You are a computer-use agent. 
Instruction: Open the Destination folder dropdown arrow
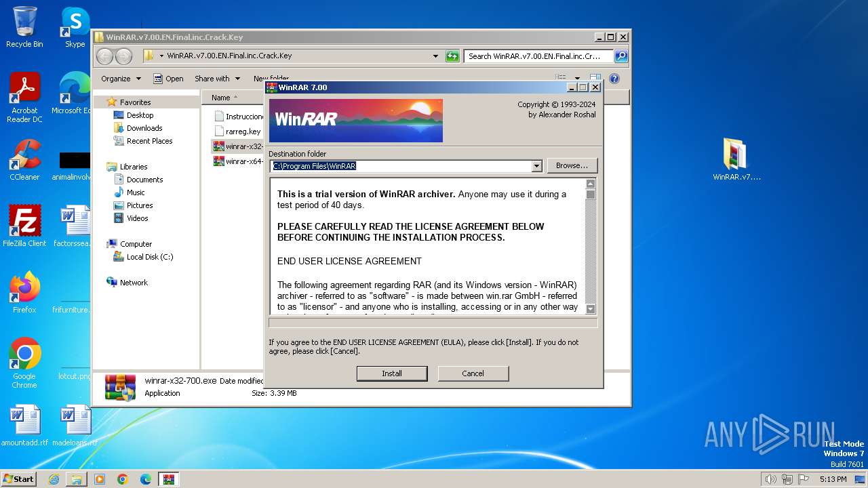536,166
